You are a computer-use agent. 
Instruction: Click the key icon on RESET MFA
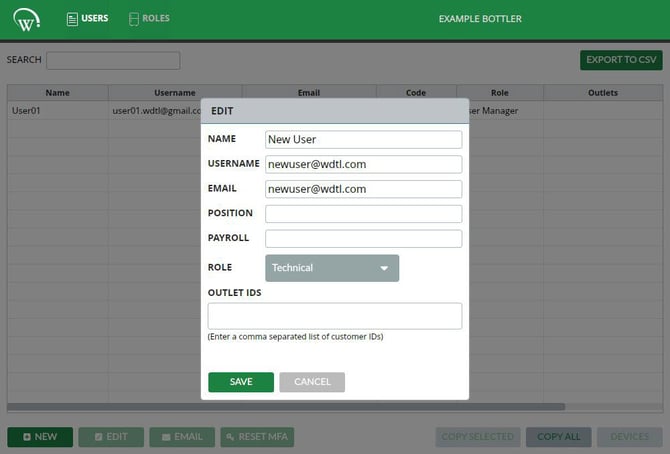pos(230,436)
